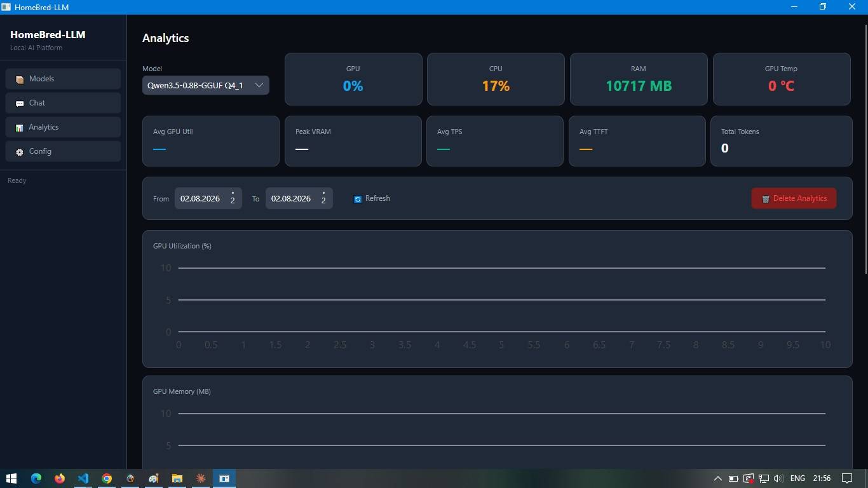868x488 pixels.
Task: Click the 0% value in the GPU card
Action: (x=353, y=86)
